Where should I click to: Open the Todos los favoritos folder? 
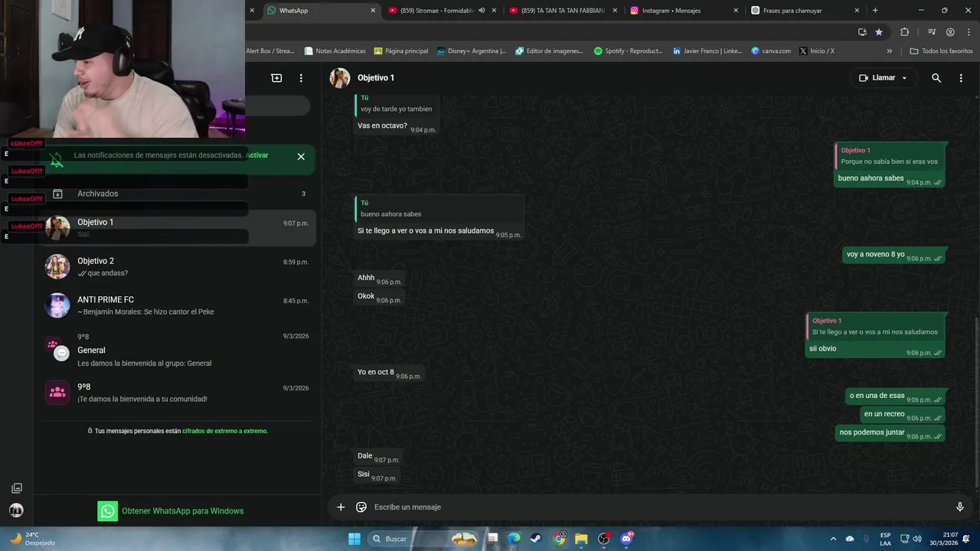point(941,51)
